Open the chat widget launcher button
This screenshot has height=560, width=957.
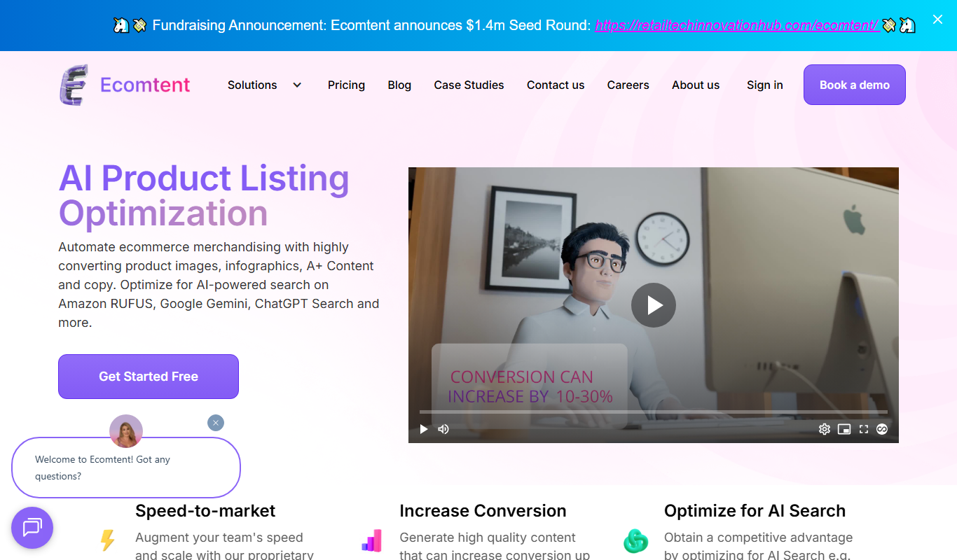[x=32, y=528]
